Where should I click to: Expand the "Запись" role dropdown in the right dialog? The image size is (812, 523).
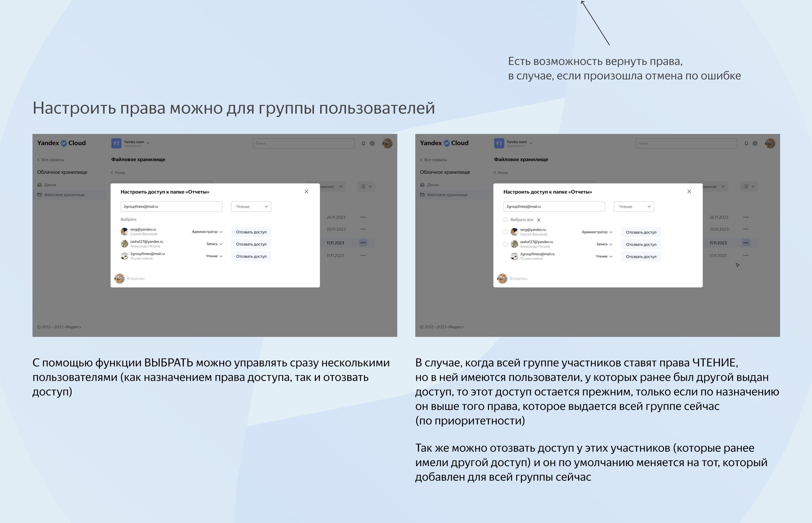[604, 244]
